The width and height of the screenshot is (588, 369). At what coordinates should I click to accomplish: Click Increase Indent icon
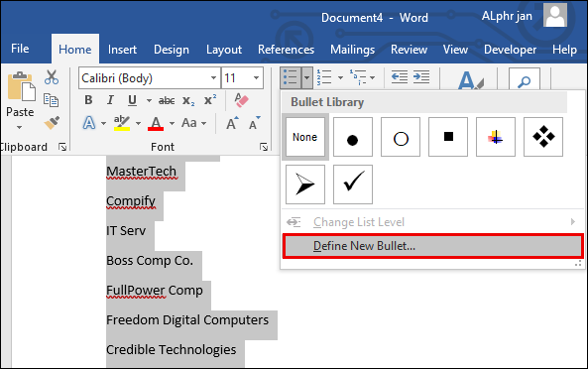pos(421,77)
